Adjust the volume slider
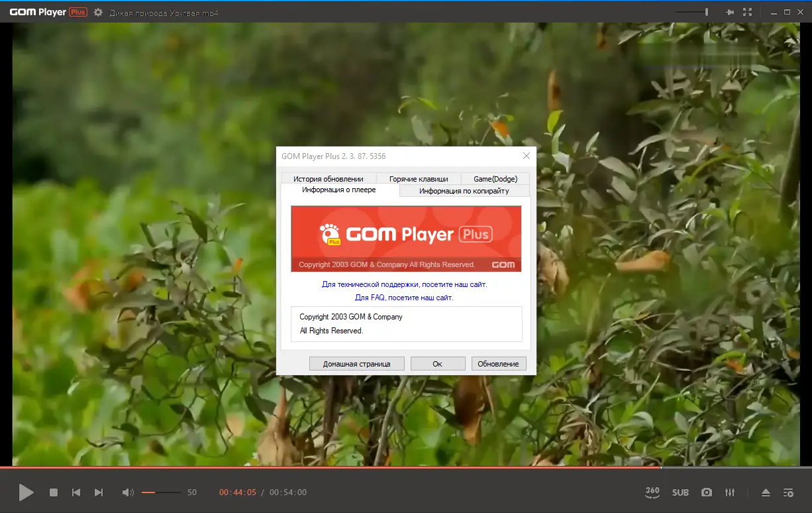Image resolution: width=812 pixels, height=513 pixels. (x=162, y=492)
